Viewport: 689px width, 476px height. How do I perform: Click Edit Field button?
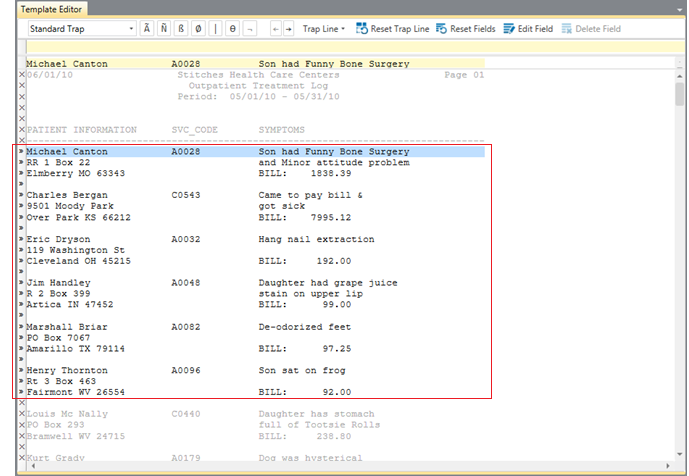pos(528,29)
